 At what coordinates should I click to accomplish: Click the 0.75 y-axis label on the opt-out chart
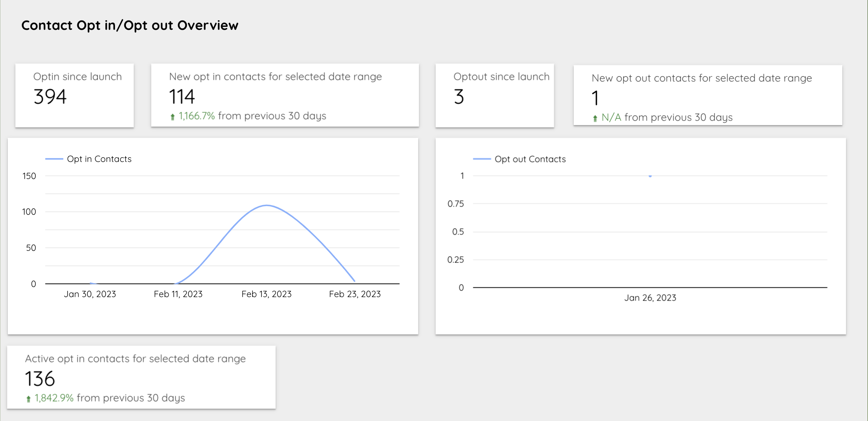[x=456, y=204]
